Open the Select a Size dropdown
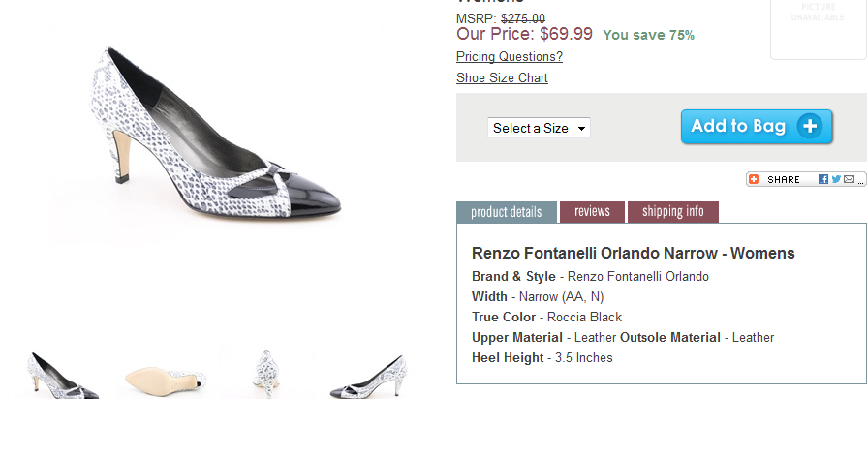This screenshot has width=868, height=457. coord(539,128)
